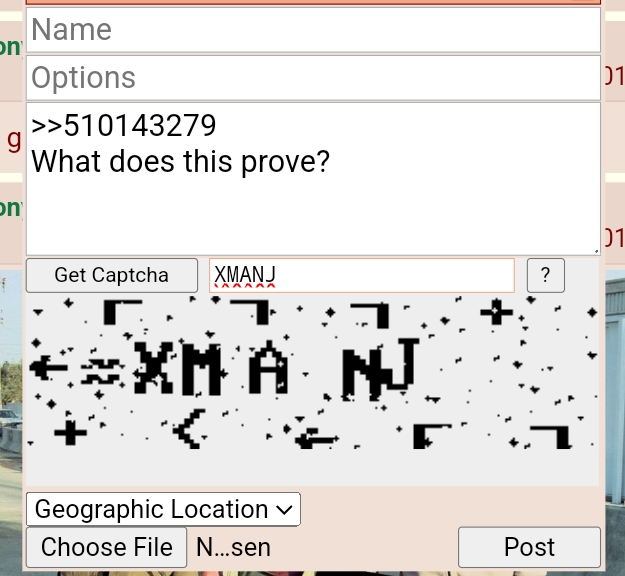
Task: Click the Name input field
Action: (313, 30)
